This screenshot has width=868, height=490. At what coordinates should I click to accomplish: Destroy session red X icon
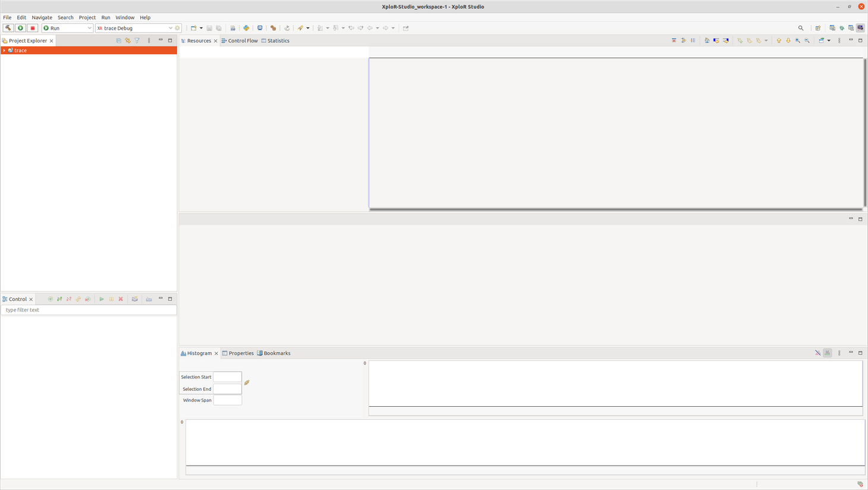(x=121, y=299)
